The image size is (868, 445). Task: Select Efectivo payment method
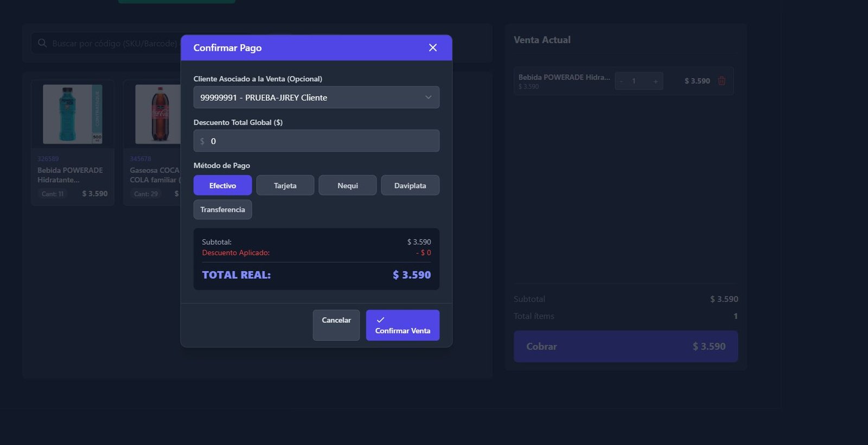pyautogui.click(x=222, y=185)
